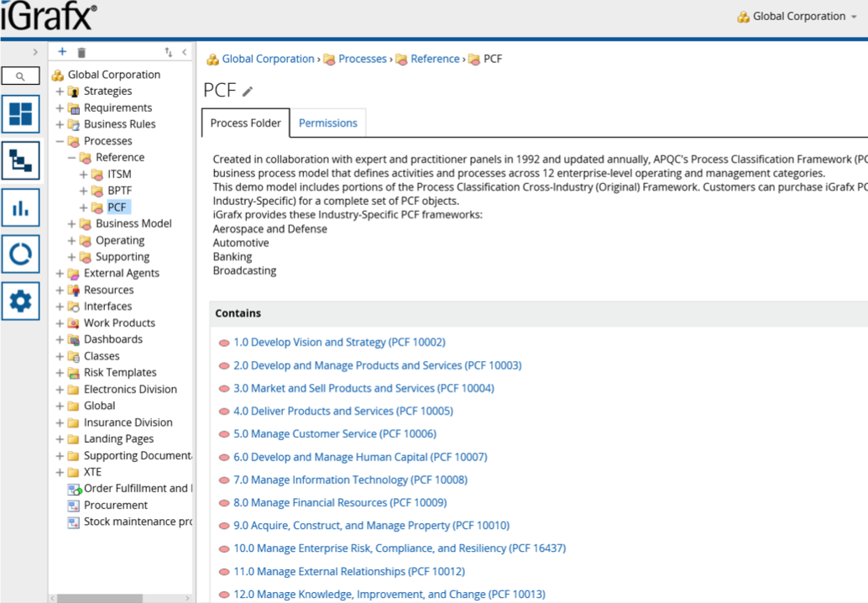Open 8.0 Manage Financial Resources link
The width and height of the screenshot is (868, 603).
tap(340, 503)
